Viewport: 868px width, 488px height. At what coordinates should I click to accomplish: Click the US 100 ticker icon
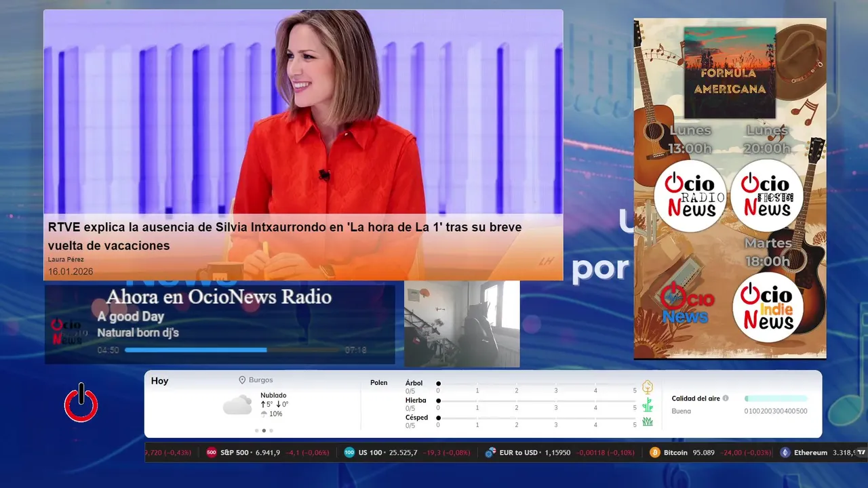coord(349,452)
